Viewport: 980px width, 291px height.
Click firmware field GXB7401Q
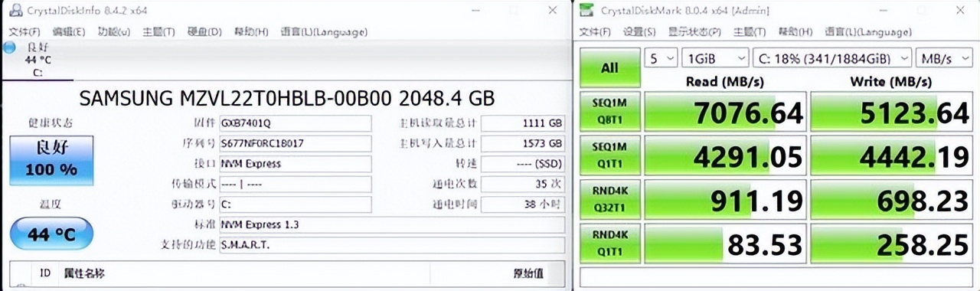pyautogui.click(x=296, y=123)
